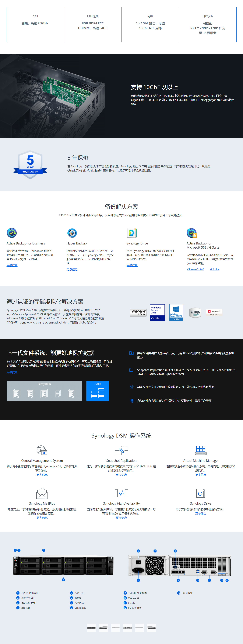Click the Active Backup for Microsoft 365 icon

point(192,233)
